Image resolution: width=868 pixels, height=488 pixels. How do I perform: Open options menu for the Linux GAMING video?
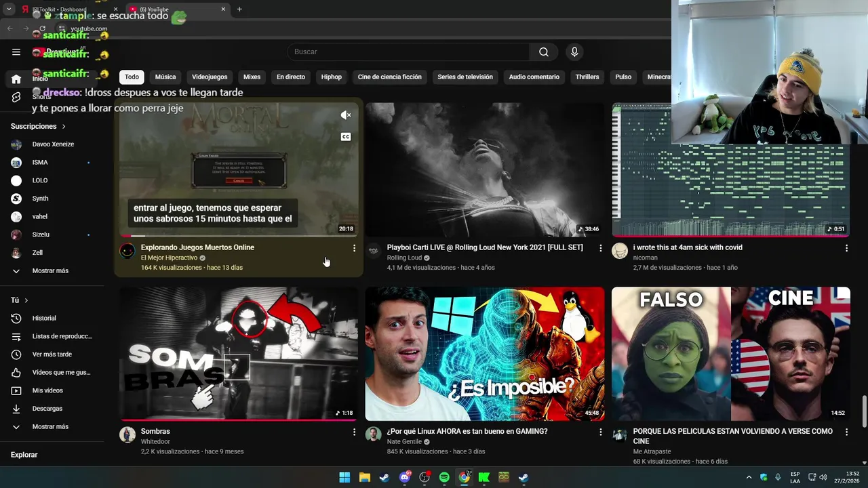coord(600,432)
